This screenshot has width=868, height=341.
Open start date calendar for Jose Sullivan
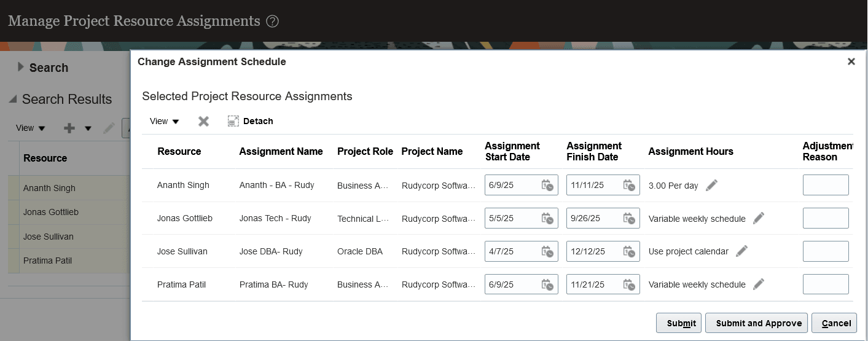point(547,251)
